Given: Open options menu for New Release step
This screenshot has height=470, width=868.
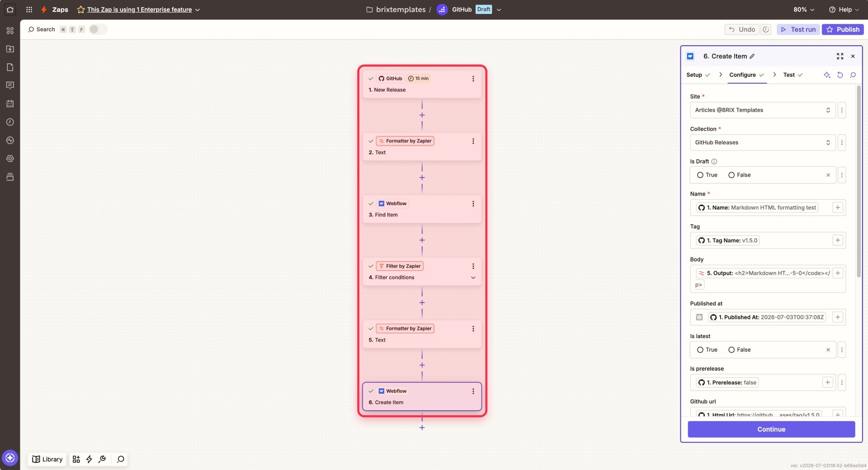Looking at the screenshot, I should tap(473, 79).
